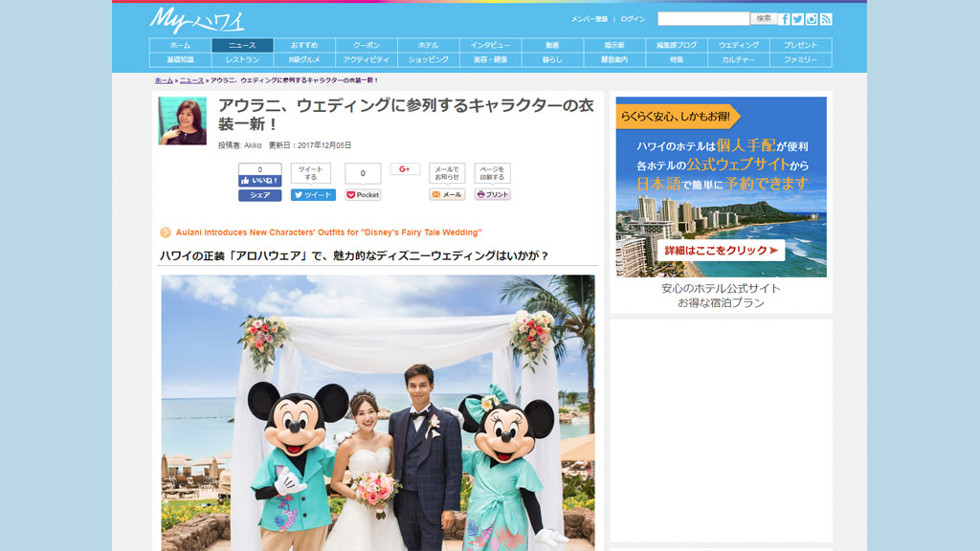
Task: Open the 編集部ブログ menu tab
Action: coord(677,45)
